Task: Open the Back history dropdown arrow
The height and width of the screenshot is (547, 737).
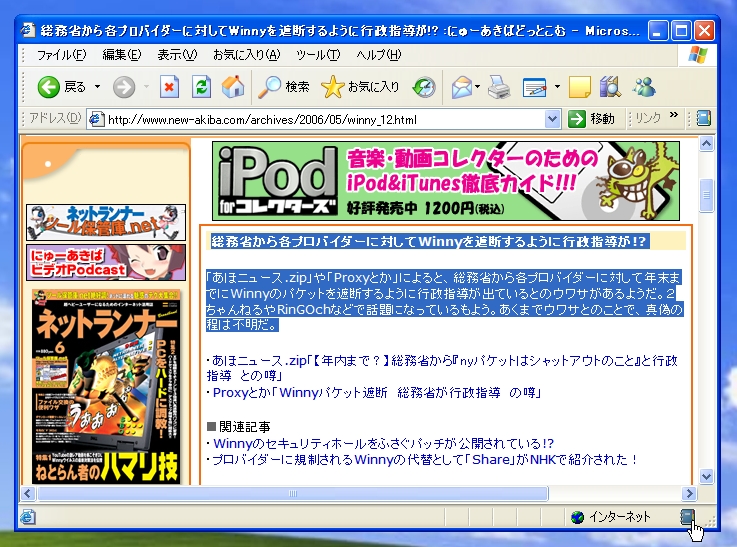Action: pyautogui.click(x=97, y=87)
